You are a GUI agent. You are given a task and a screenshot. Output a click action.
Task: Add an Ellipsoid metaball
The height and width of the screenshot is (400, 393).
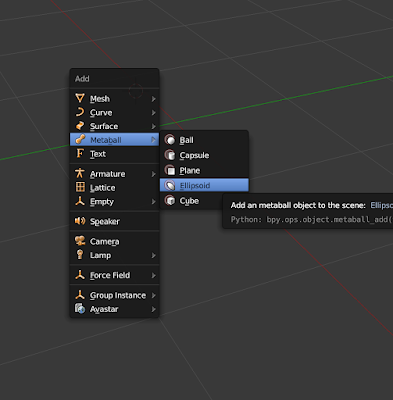(204, 185)
